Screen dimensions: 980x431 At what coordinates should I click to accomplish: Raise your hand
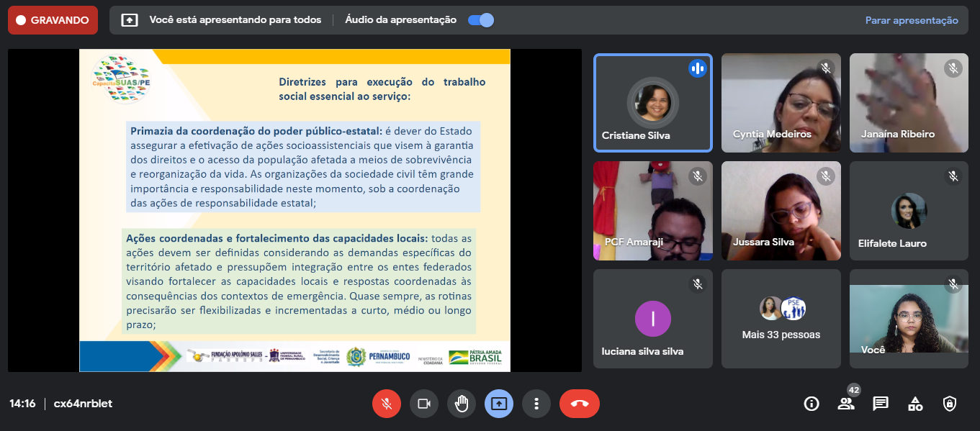point(462,404)
